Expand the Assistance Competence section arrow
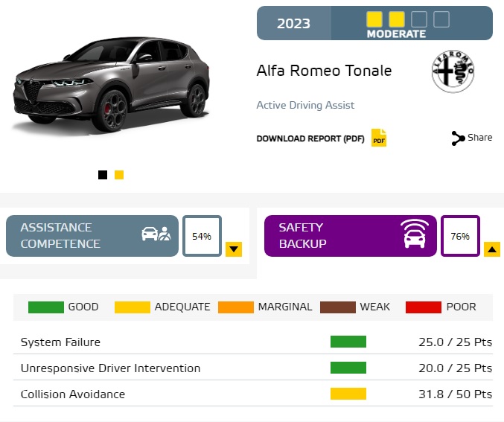The height and width of the screenshot is (422, 504). 234,249
